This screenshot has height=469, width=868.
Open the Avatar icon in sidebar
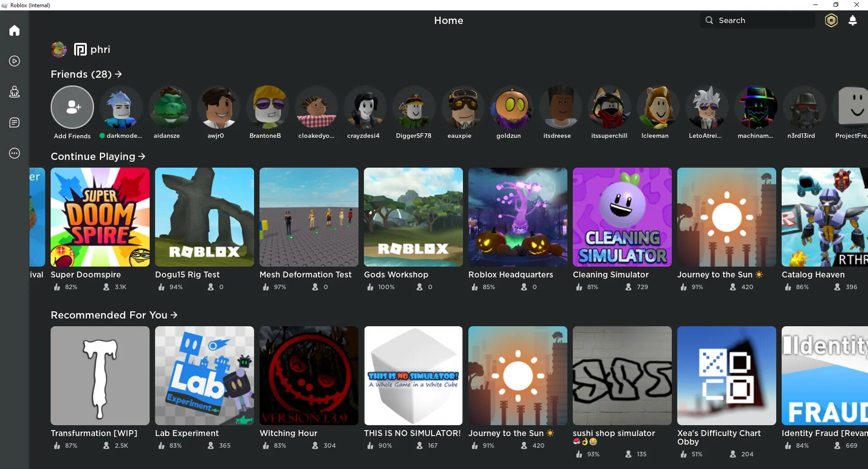pyautogui.click(x=14, y=92)
